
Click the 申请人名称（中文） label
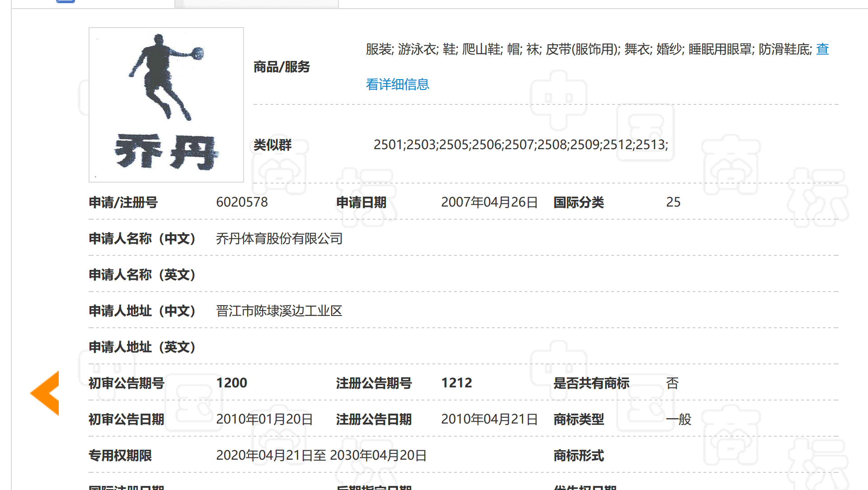[x=143, y=238]
